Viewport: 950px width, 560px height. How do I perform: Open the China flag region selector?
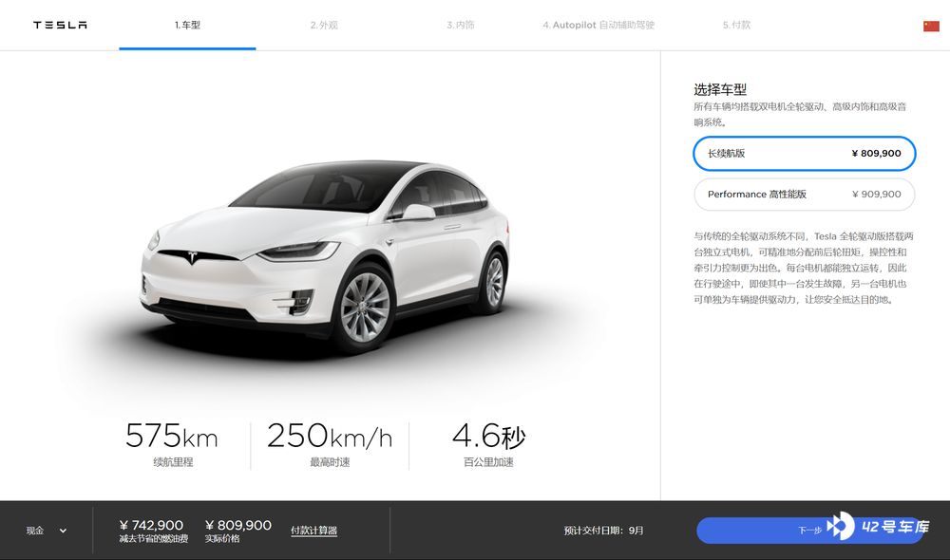(x=931, y=26)
